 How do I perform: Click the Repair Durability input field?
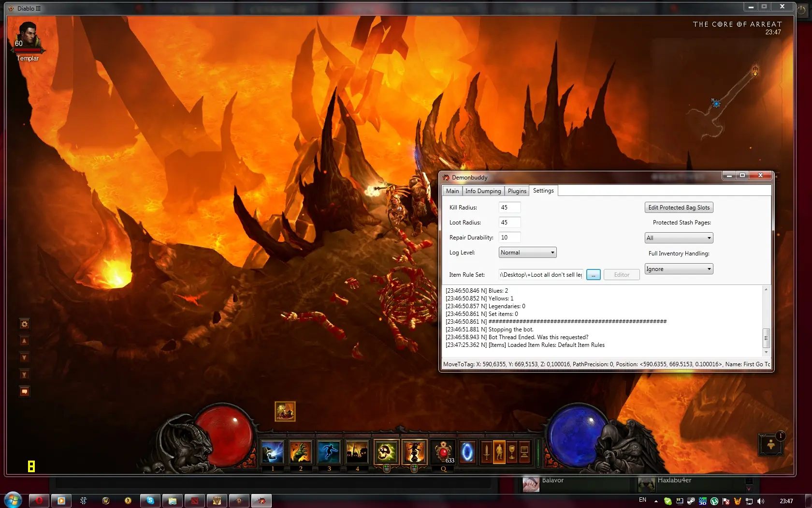(x=509, y=238)
